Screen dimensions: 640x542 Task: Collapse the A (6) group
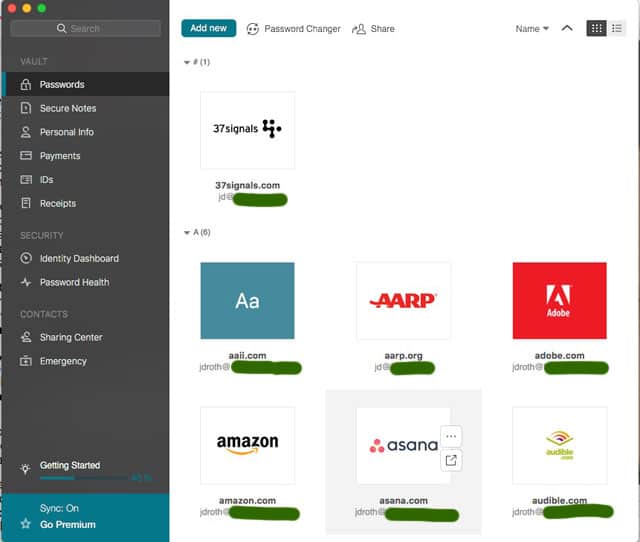(187, 233)
